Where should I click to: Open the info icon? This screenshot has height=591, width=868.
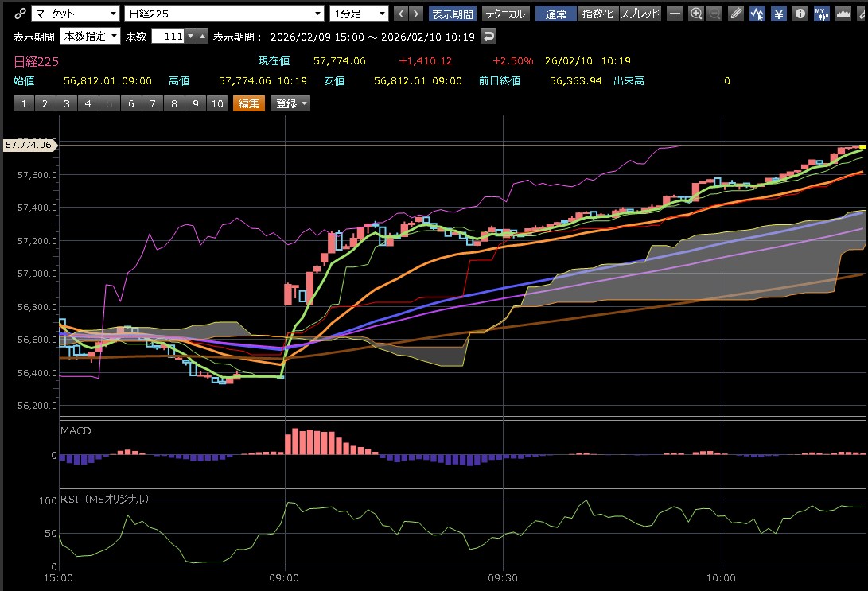click(x=800, y=14)
